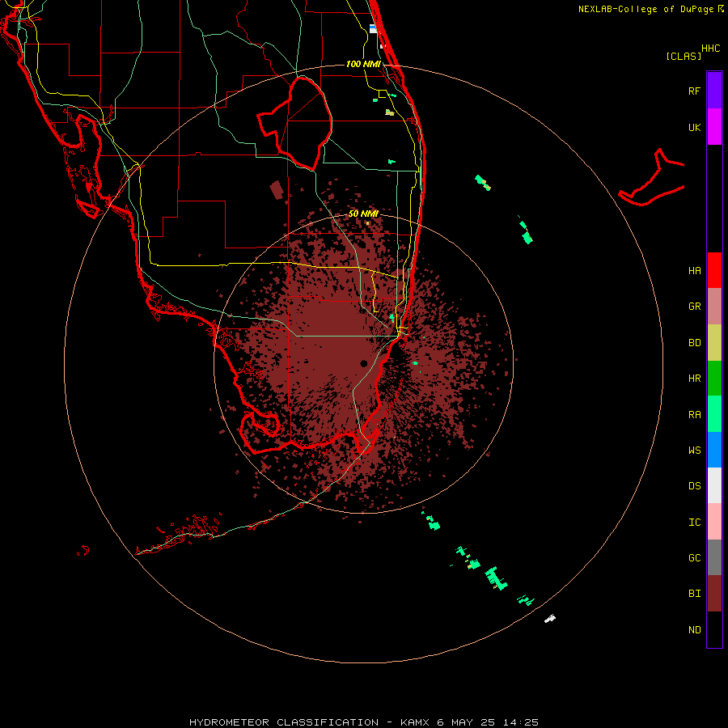
Task: Click the "RA" legend label
Action: pyautogui.click(x=694, y=415)
